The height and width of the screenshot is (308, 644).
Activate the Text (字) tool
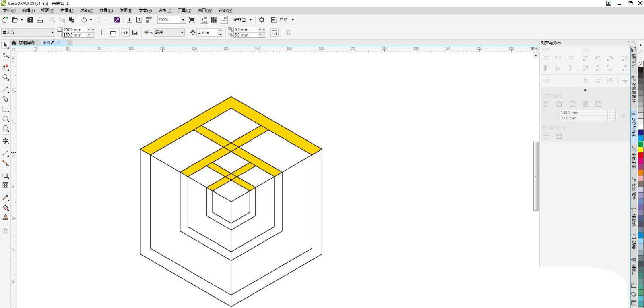(6, 141)
